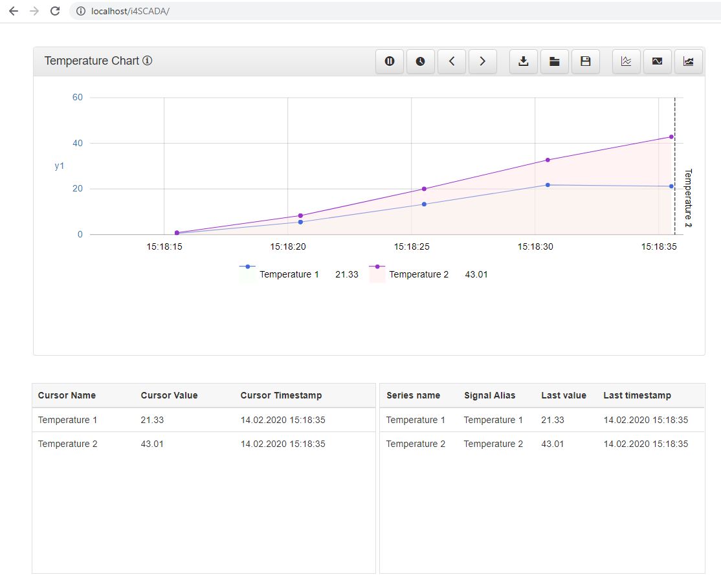This screenshot has height=588, width=721.
Task: Select the waveform display mode icon
Action: [657, 61]
